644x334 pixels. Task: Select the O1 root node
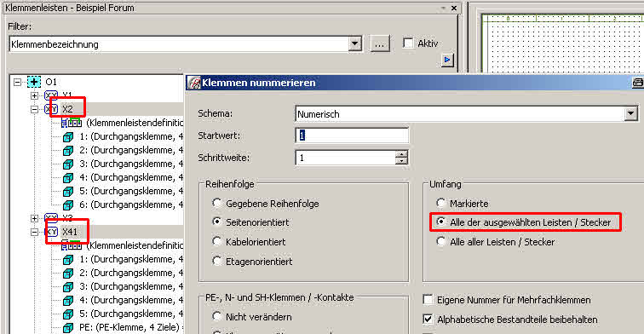[x=51, y=82]
